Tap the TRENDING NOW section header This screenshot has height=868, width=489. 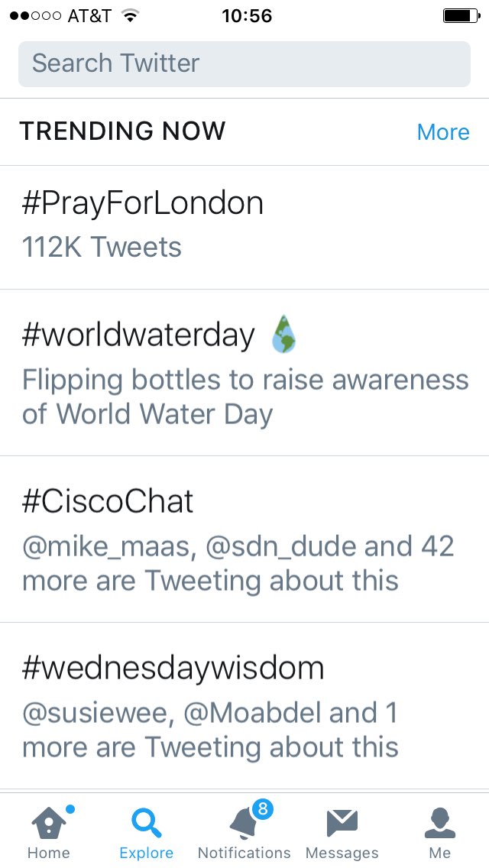[x=122, y=131]
